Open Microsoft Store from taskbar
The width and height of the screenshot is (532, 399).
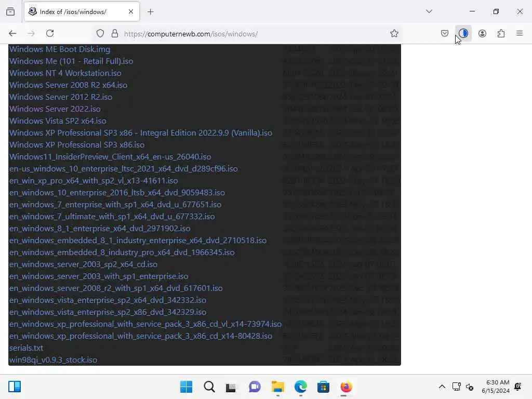(323, 387)
